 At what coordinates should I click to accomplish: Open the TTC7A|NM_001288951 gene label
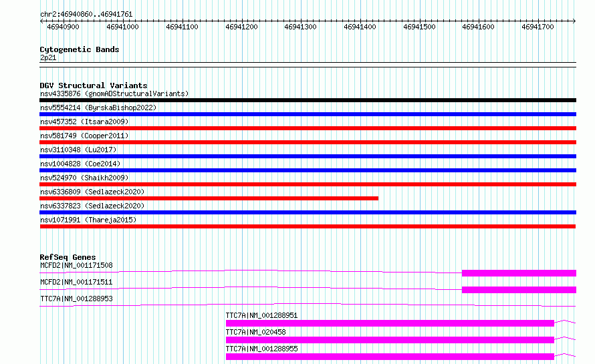point(262,315)
